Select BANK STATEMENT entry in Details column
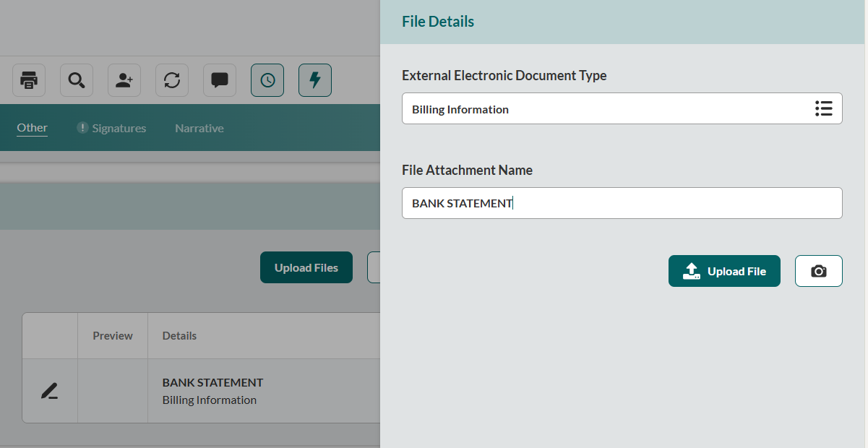This screenshot has width=868, height=448. pyautogui.click(x=212, y=382)
